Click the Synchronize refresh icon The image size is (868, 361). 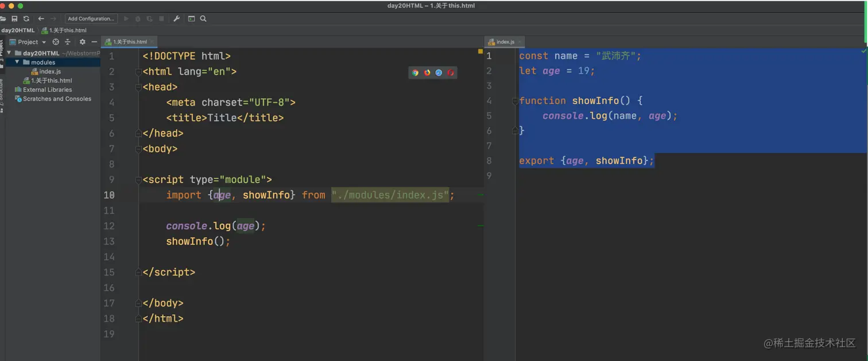26,18
